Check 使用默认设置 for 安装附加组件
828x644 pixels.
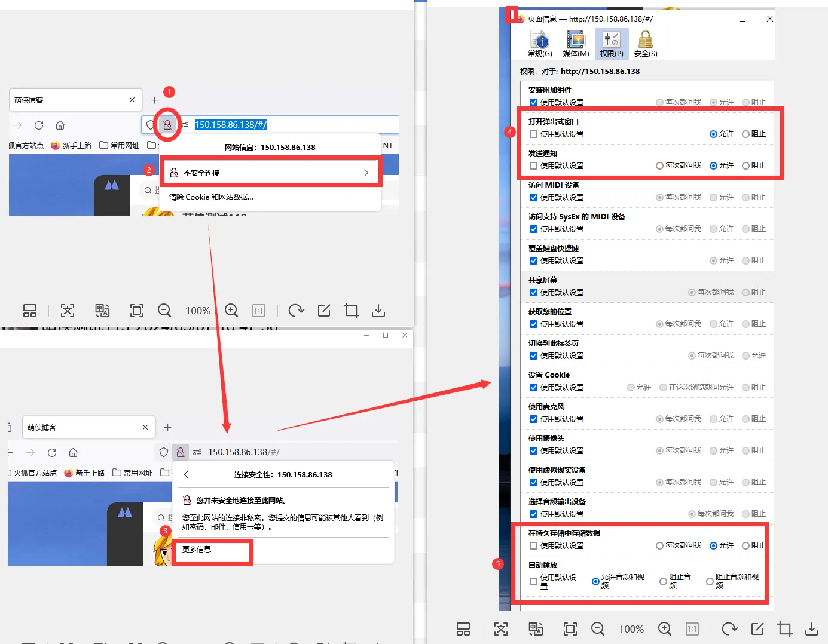(533, 102)
